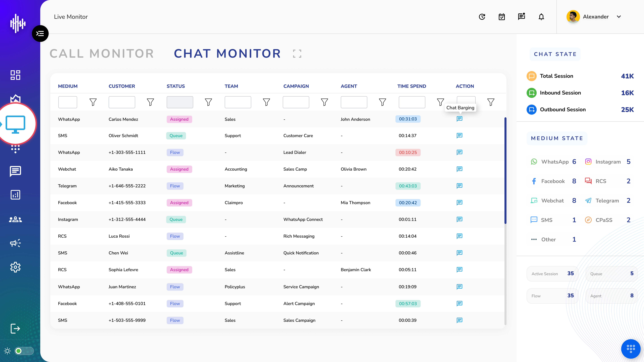Viewport: 644px width, 362px height.
Task: Open the Alexander user menu dropdown
Action: click(619, 17)
